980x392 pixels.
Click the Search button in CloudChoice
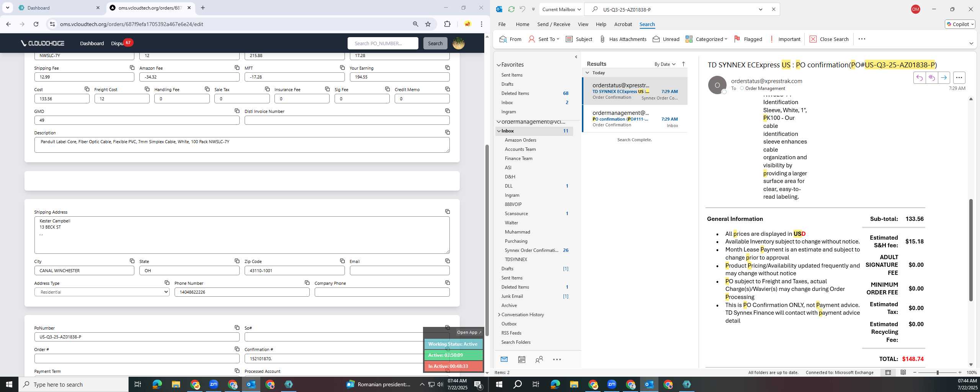(x=435, y=43)
